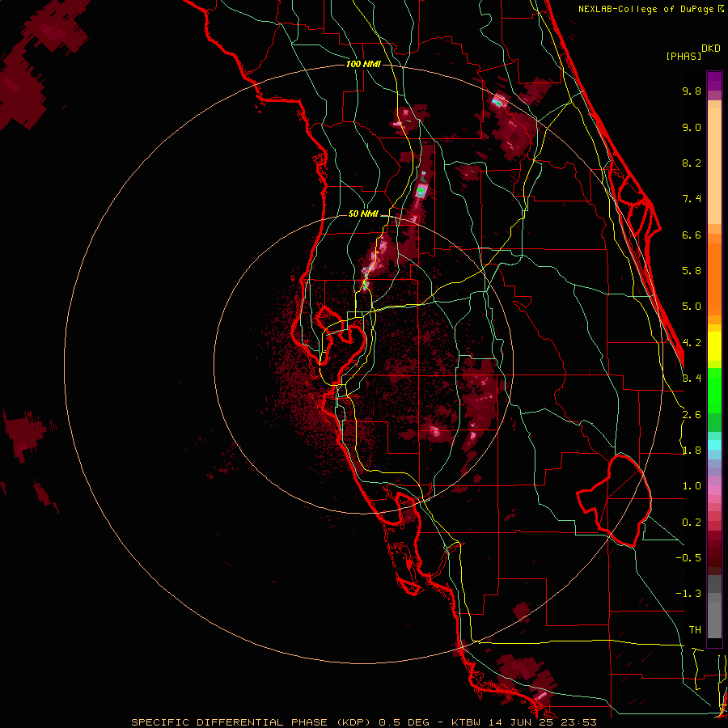Viewport: 728px width, 728px height.
Task: Click the -0.5 scale value
Action: pos(688,558)
